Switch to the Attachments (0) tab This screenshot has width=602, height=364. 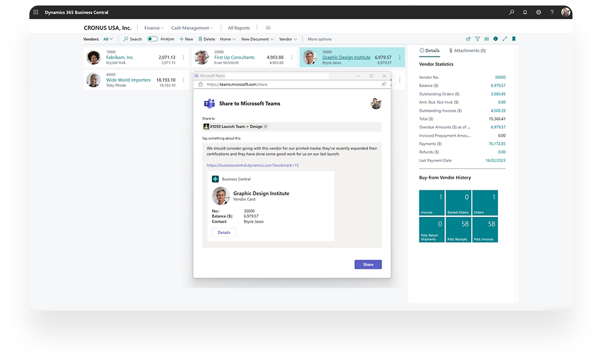468,51
